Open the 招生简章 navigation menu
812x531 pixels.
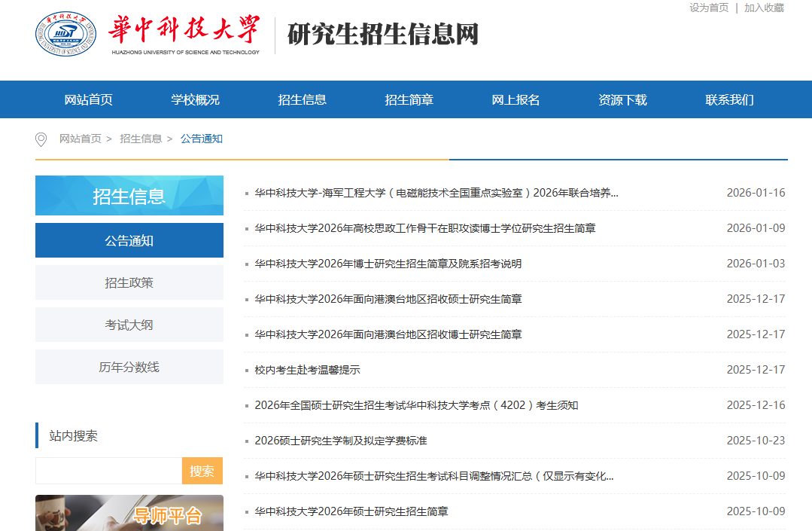pos(409,100)
